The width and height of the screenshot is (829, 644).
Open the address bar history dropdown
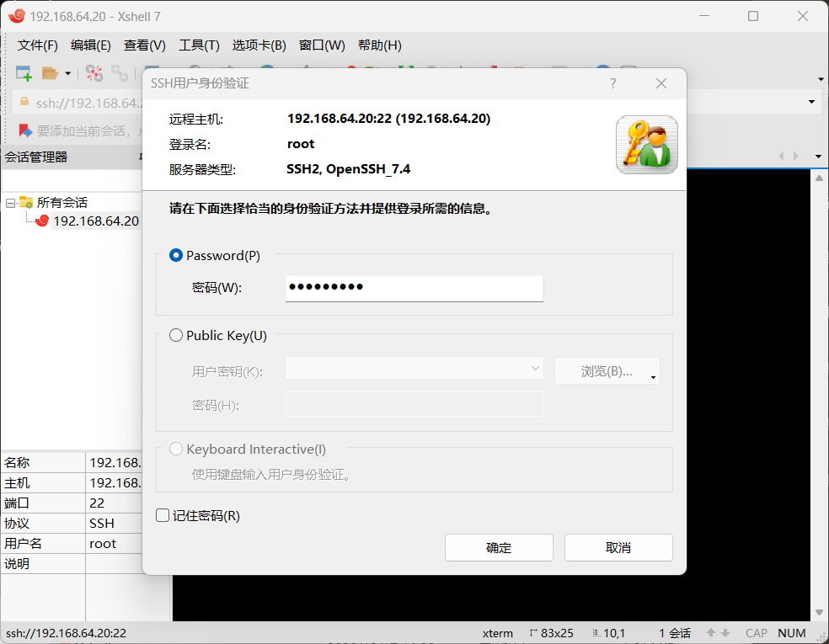point(811,101)
